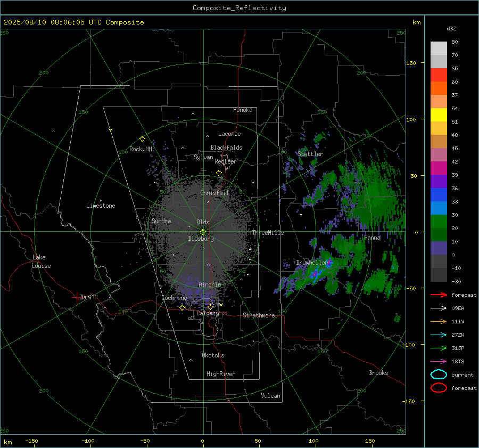Click the Lacombe city label
The image size is (479, 448).
click(229, 134)
